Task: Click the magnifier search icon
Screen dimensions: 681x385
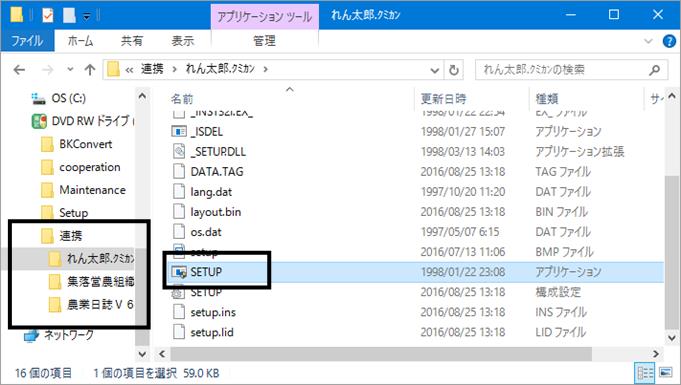Action: click(655, 70)
